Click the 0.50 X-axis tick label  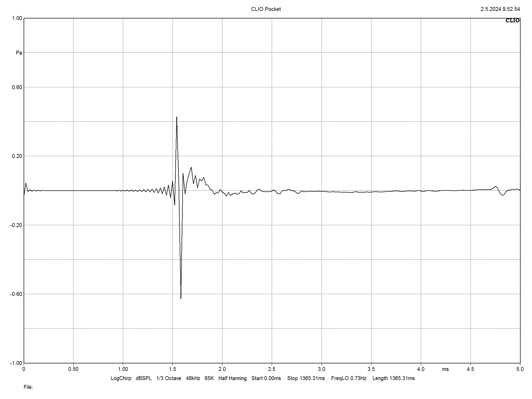(73, 369)
